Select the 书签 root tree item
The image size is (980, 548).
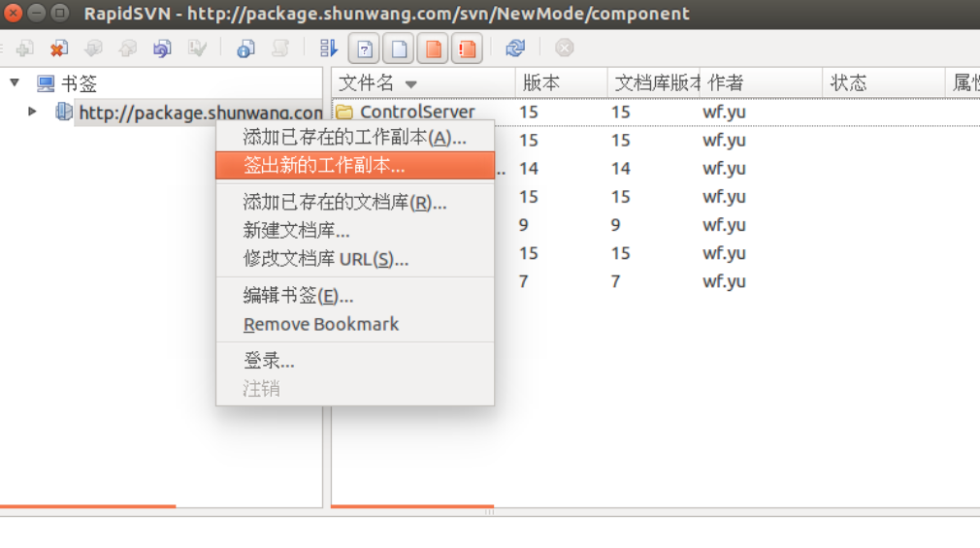click(79, 83)
